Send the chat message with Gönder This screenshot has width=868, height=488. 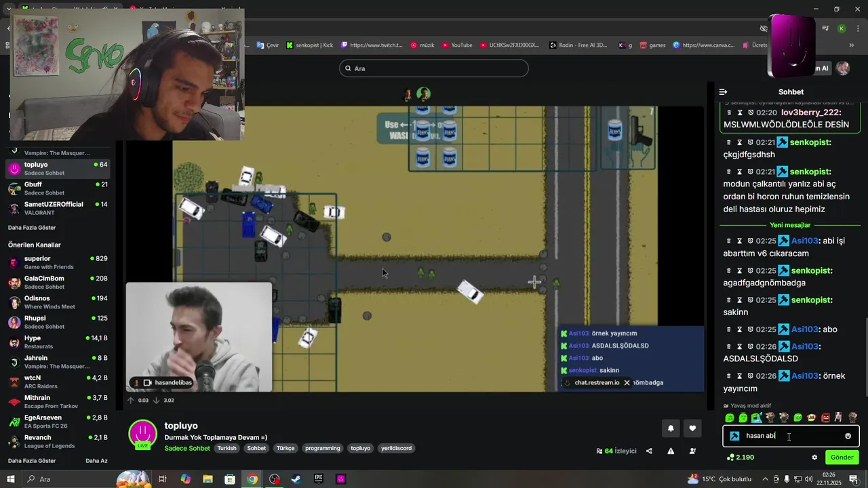[x=842, y=457]
